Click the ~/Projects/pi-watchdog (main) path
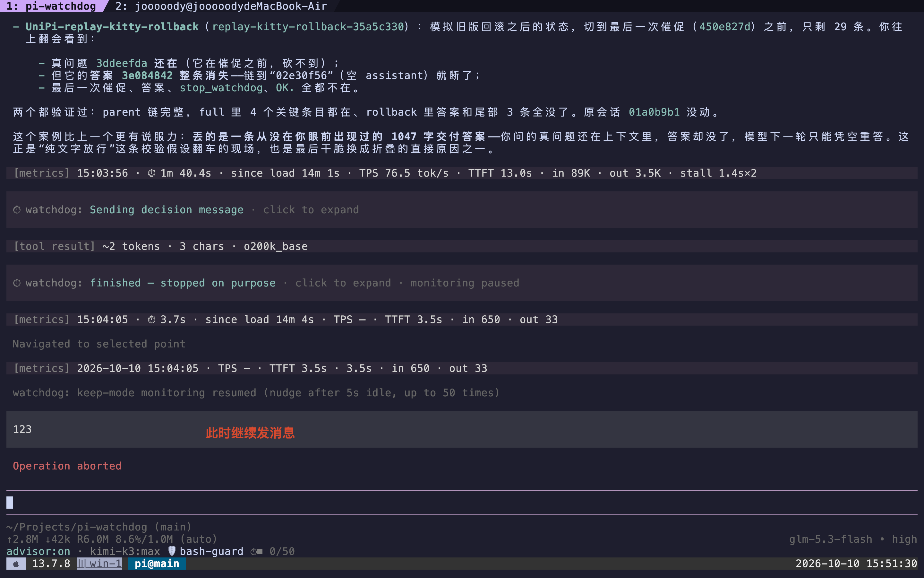 pyautogui.click(x=99, y=527)
